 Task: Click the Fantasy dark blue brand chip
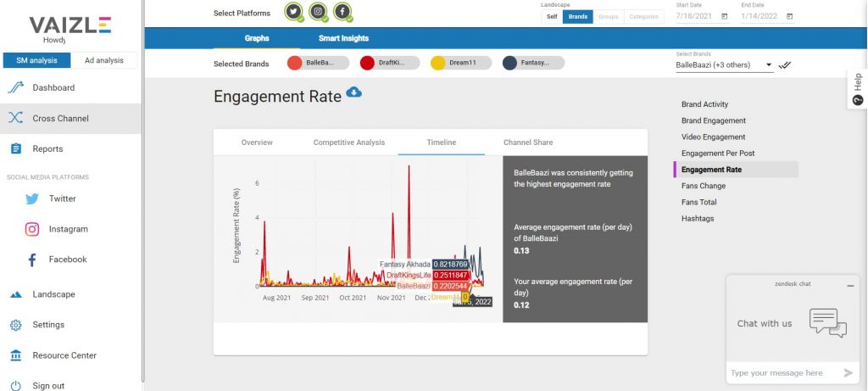(534, 63)
